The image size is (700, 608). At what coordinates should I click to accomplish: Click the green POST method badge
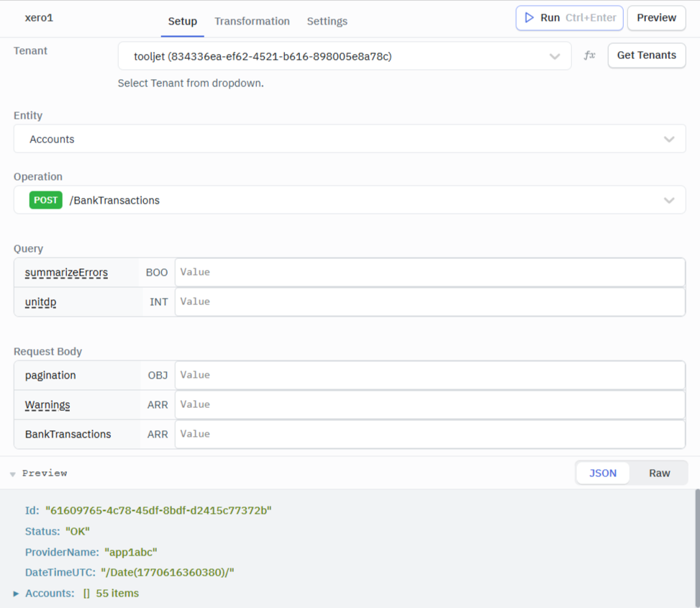pos(45,200)
